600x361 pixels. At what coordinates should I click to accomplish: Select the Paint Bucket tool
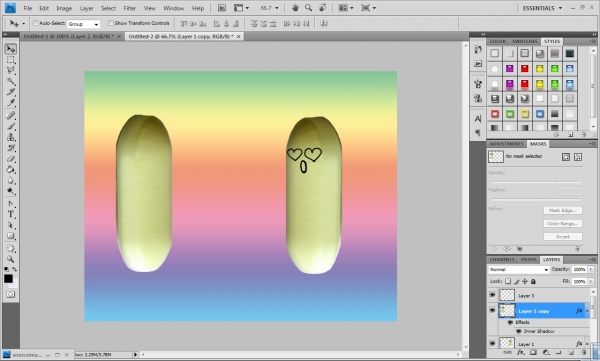point(11,169)
